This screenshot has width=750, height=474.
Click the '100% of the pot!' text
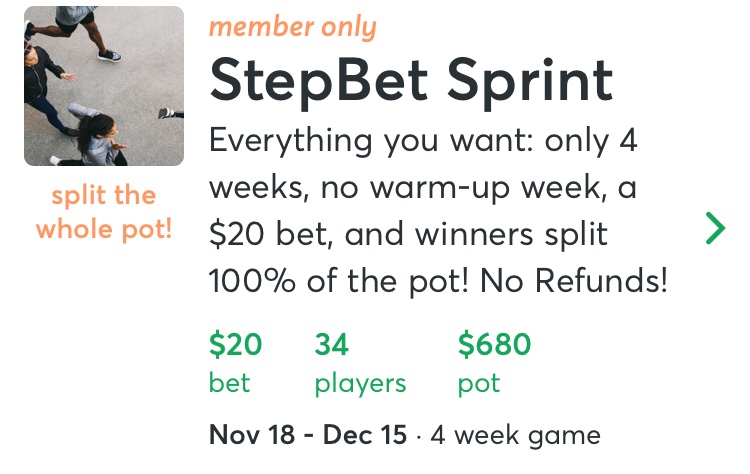[x=340, y=282]
